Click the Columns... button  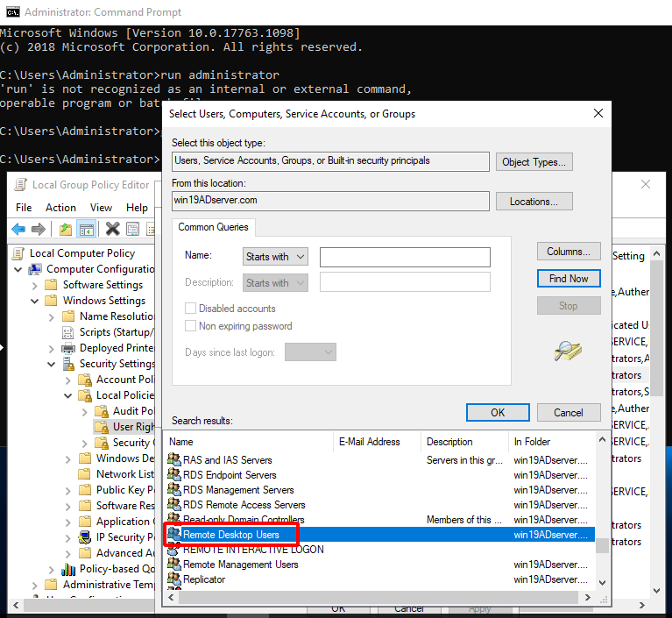click(569, 252)
